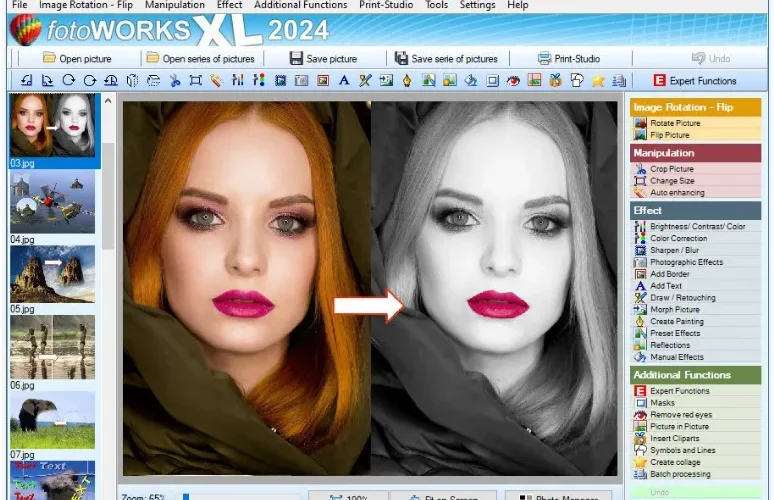Open the Additional Functions menu
774x500 pixels.
point(300,5)
